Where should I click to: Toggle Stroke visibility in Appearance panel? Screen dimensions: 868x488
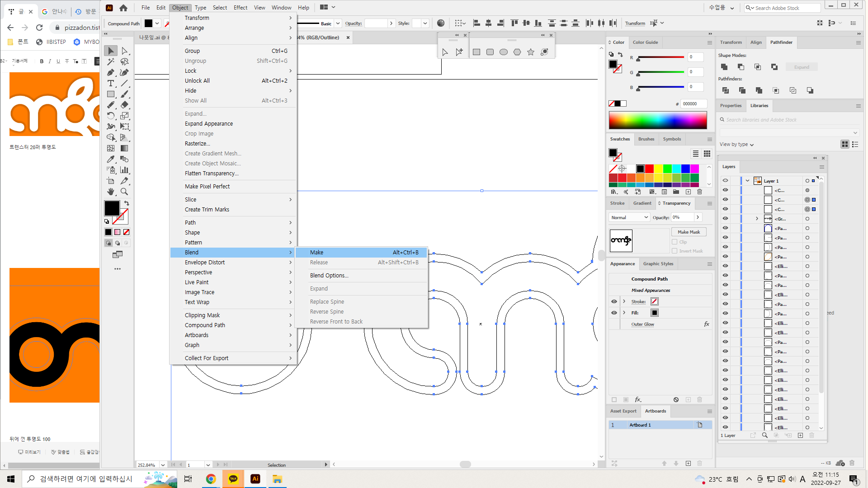point(614,301)
